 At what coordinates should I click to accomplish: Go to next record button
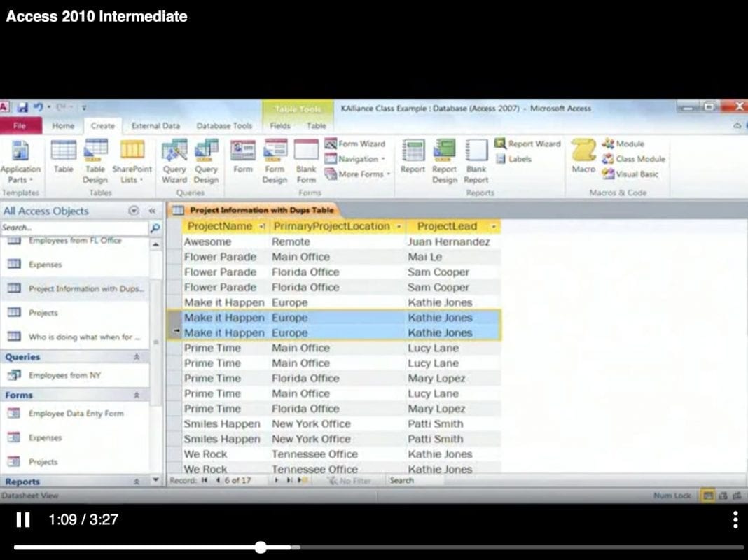click(x=276, y=480)
